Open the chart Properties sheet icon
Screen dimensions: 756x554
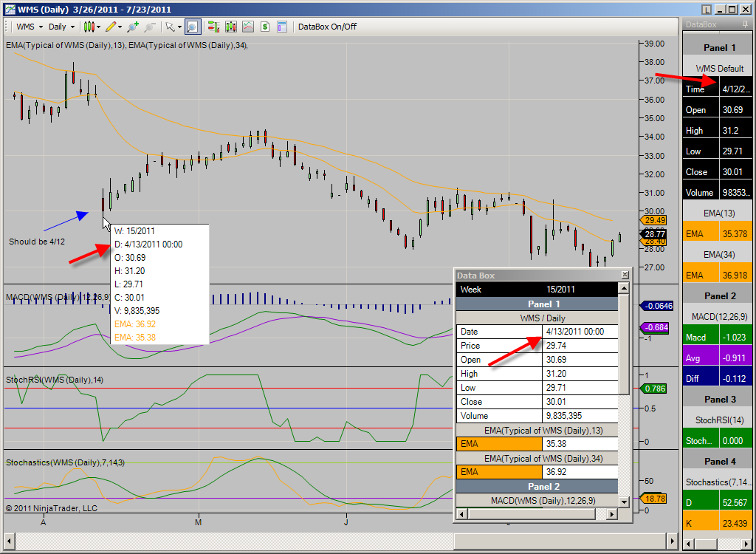coord(282,27)
